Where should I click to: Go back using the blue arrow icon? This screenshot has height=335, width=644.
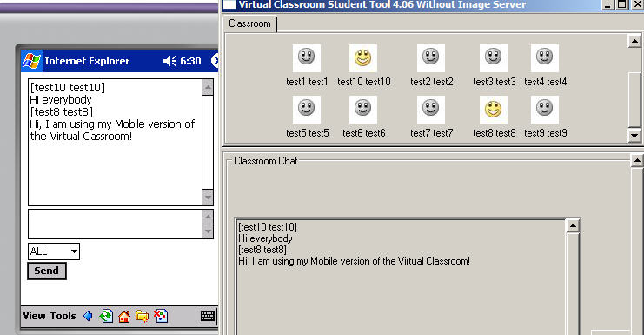pyautogui.click(x=88, y=316)
